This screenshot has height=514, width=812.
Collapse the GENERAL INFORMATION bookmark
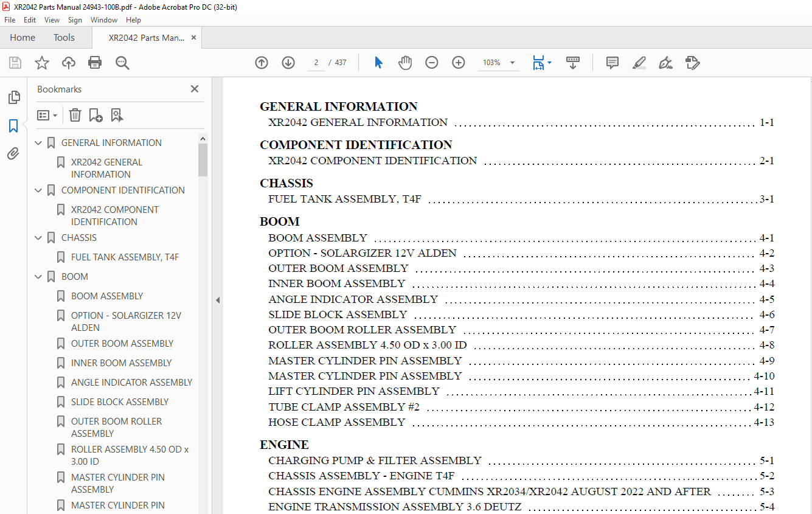pyautogui.click(x=38, y=143)
